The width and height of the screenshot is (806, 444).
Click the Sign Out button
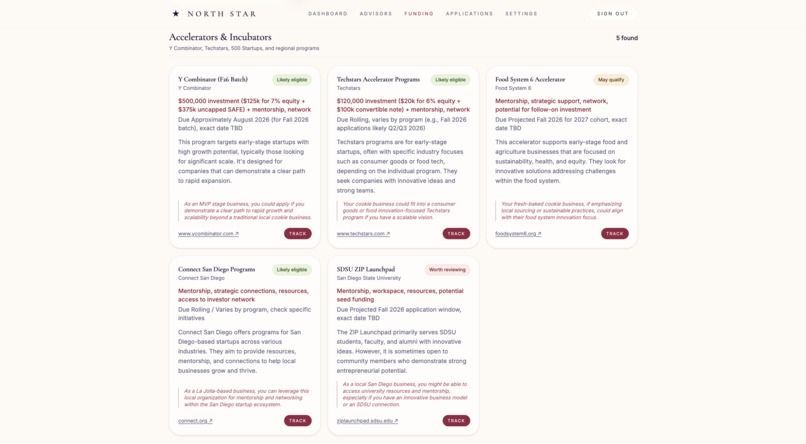tap(613, 14)
